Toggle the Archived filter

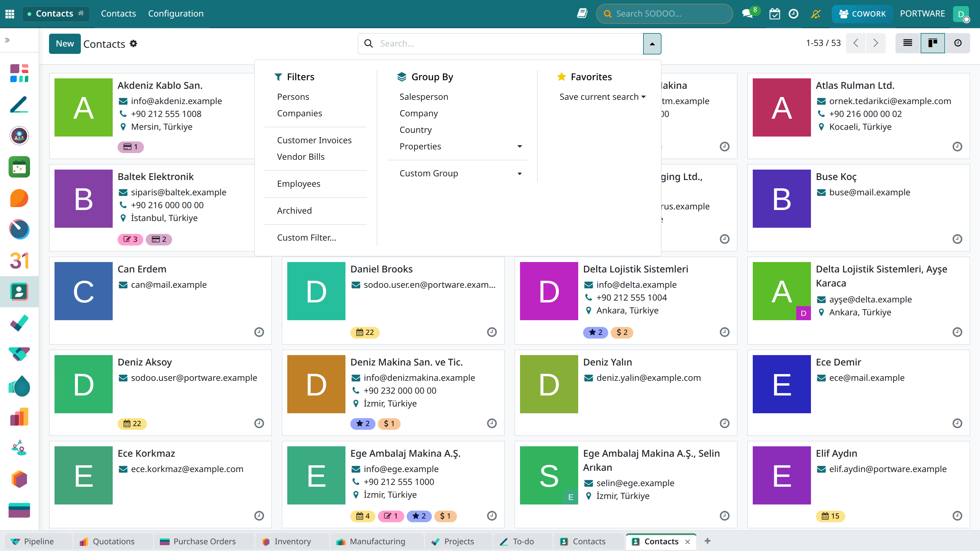click(x=294, y=211)
